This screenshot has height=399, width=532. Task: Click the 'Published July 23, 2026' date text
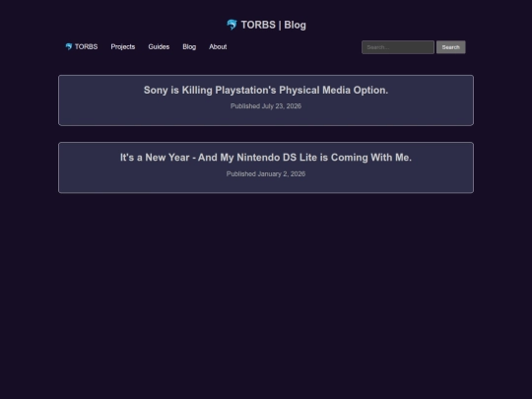[266, 106]
